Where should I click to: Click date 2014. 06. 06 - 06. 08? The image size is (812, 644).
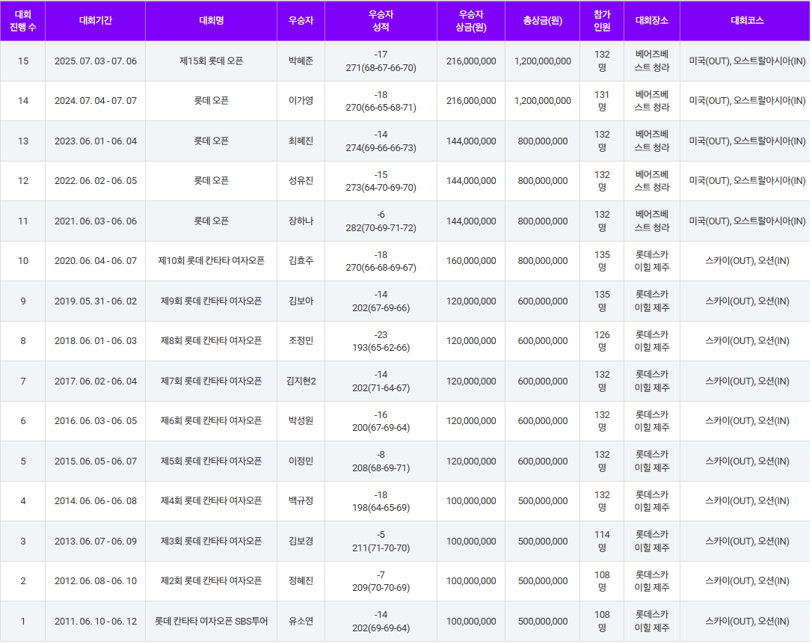click(x=96, y=501)
